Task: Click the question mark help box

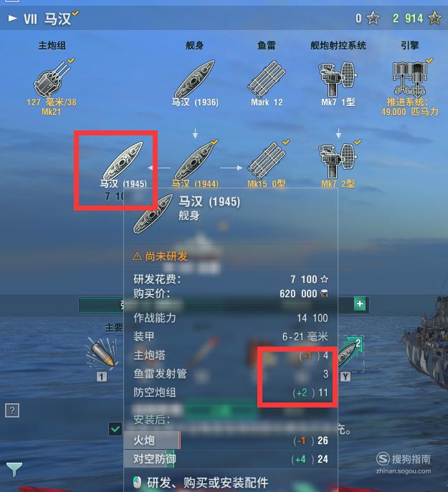Action: 12,410
